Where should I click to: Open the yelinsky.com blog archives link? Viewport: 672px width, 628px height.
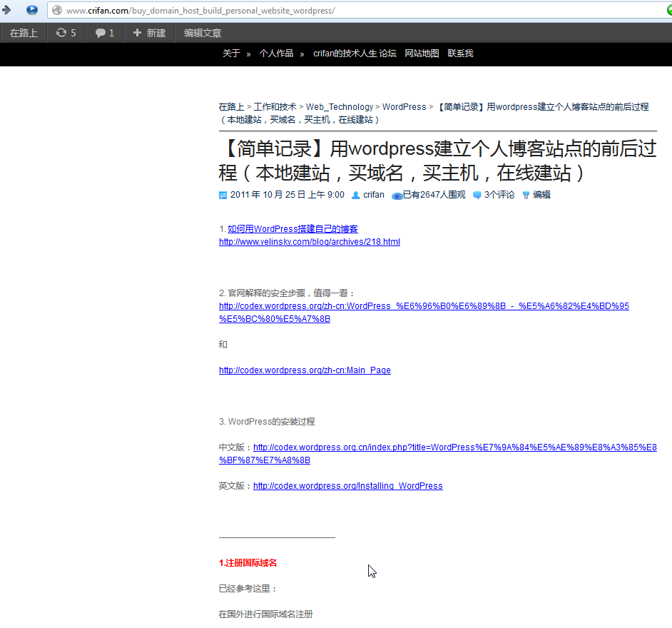[x=310, y=242]
